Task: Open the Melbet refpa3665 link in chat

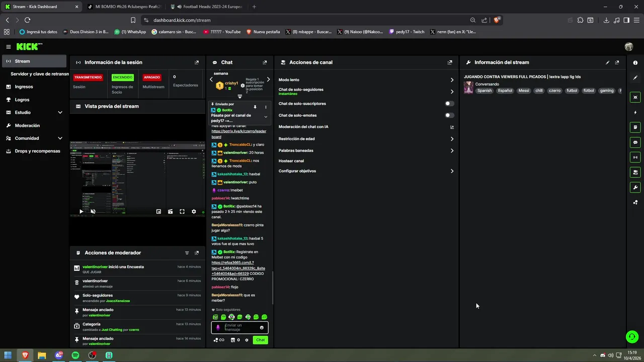Action: point(238,268)
